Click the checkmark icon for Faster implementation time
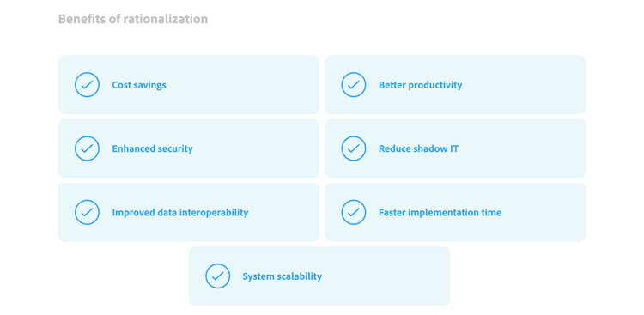 [x=354, y=212]
